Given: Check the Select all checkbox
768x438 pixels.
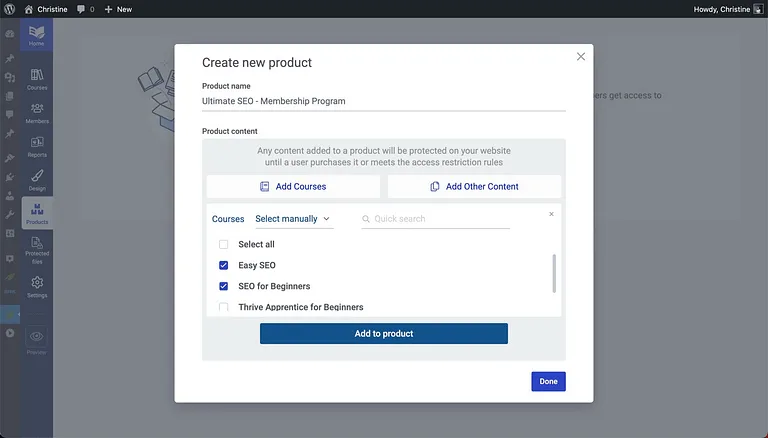Looking at the screenshot, I should 223,244.
